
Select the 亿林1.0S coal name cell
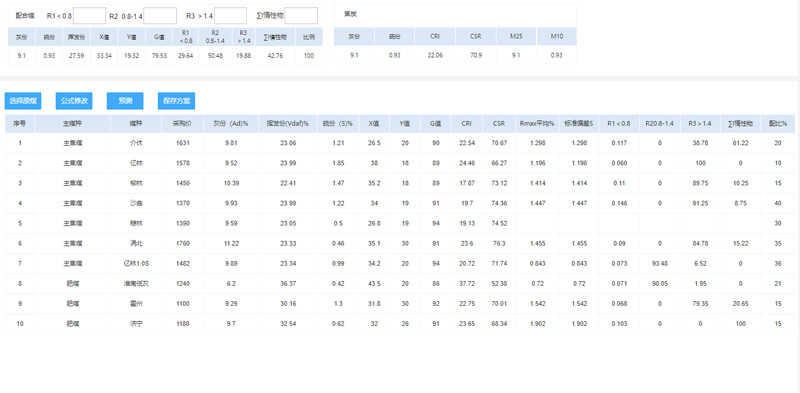tap(136, 263)
